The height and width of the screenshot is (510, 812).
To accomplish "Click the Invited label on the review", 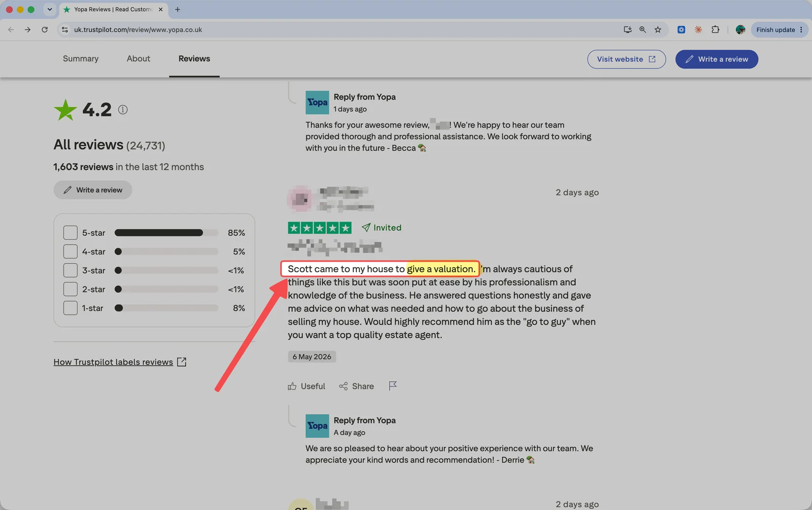I will [x=381, y=228].
